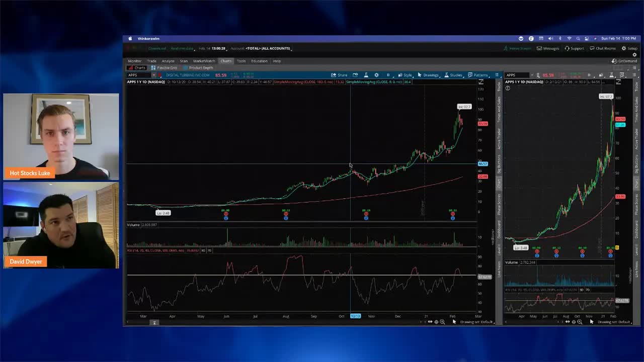Click the info circle icon on right chart
644x362 pixels.
508,88
